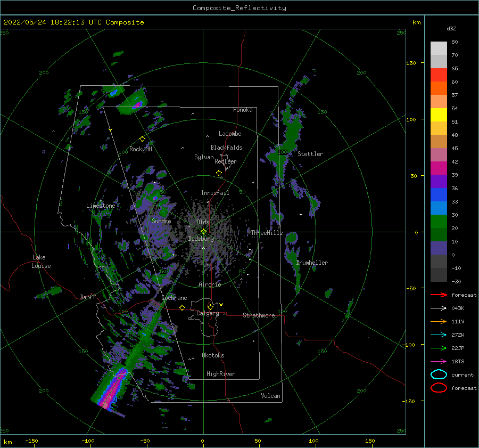
Task: Pick the bright yellow swatch between 54 and 51
Action: (439, 115)
